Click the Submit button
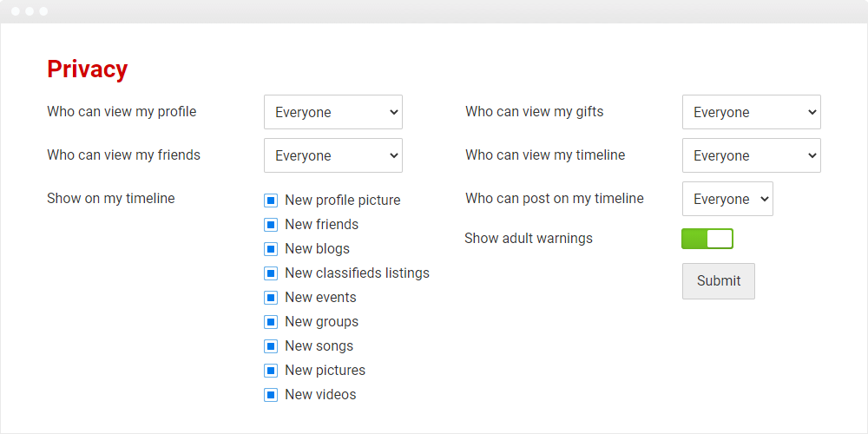Viewport: 868px width, 434px height. pos(719,281)
